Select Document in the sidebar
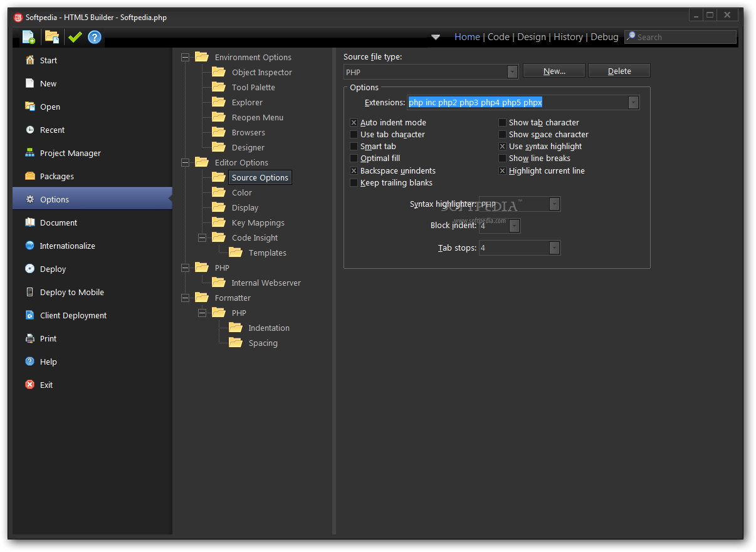The image size is (756, 552). click(x=92, y=223)
